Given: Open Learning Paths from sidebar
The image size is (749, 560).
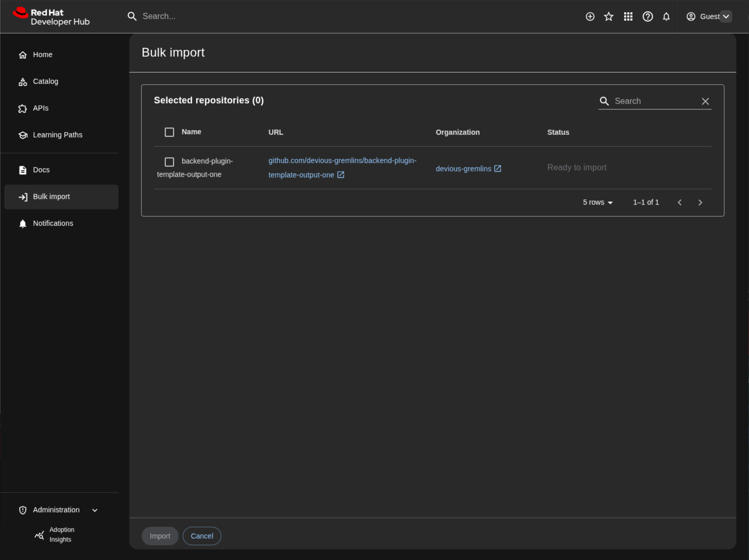Looking at the screenshot, I should click(x=57, y=135).
